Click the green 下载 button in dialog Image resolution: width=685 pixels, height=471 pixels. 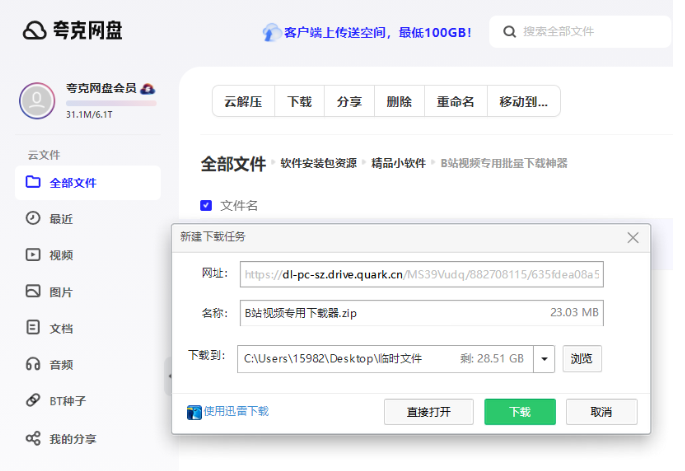pyautogui.click(x=520, y=412)
